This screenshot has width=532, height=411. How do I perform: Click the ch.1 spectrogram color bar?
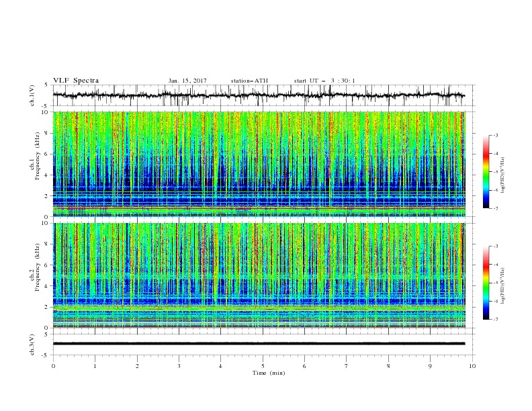tap(486, 172)
